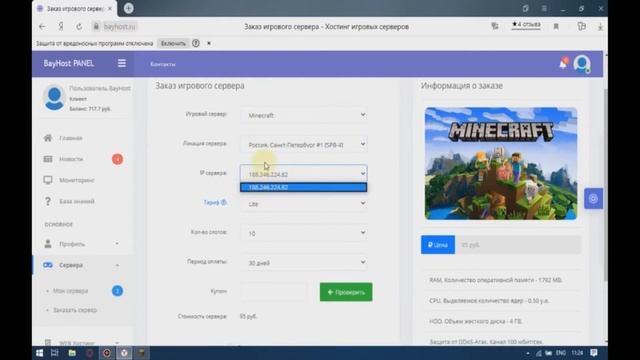Open the Тариф dropdown showing Lite
Image resolution: width=640 pixels, height=360 pixels.
click(304, 204)
